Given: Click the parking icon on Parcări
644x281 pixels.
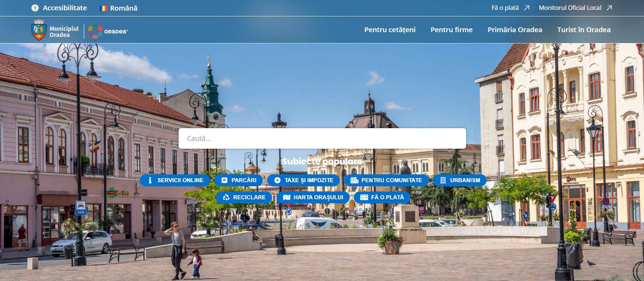Looking at the screenshot, I should (224, 180).
